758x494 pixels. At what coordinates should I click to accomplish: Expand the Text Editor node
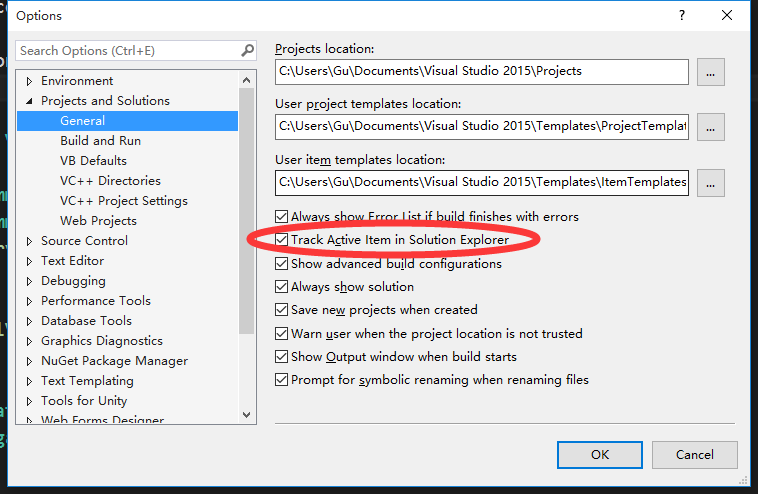pyautogui.click(x=29, y=261)
